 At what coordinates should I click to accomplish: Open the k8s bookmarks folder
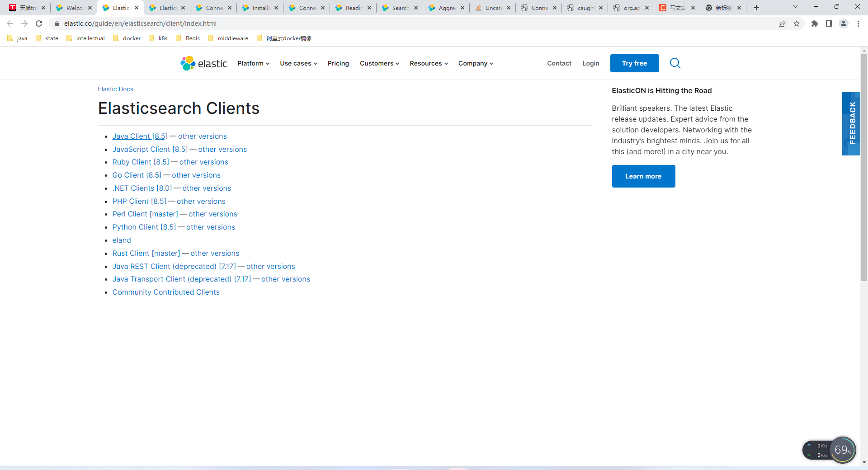pyautogui.click(x=158, y=38)
